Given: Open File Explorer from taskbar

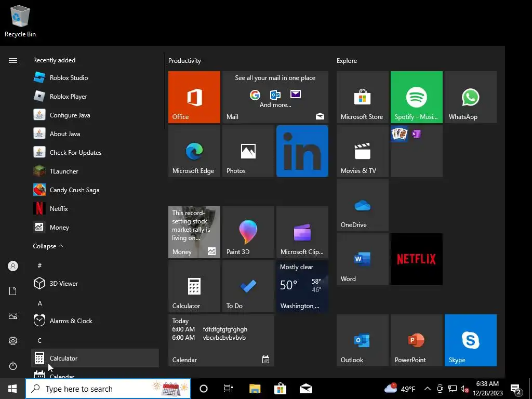Looking at the screenshot, I should (x=255, y=389).
